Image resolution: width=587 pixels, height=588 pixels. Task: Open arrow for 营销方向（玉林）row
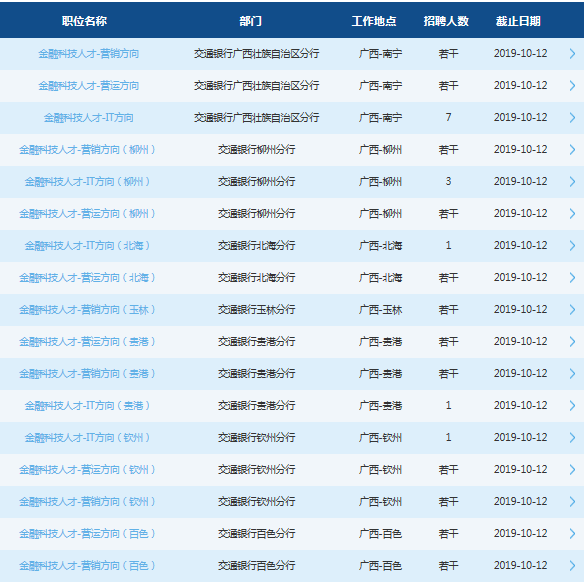click(x=572, y=310)
